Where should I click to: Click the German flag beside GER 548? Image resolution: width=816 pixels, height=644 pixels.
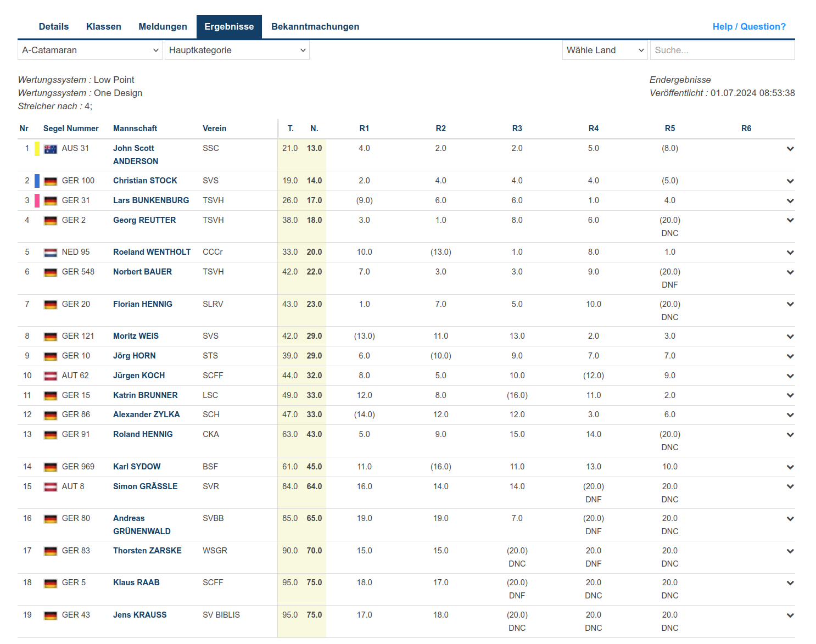[x=51, y=272]
